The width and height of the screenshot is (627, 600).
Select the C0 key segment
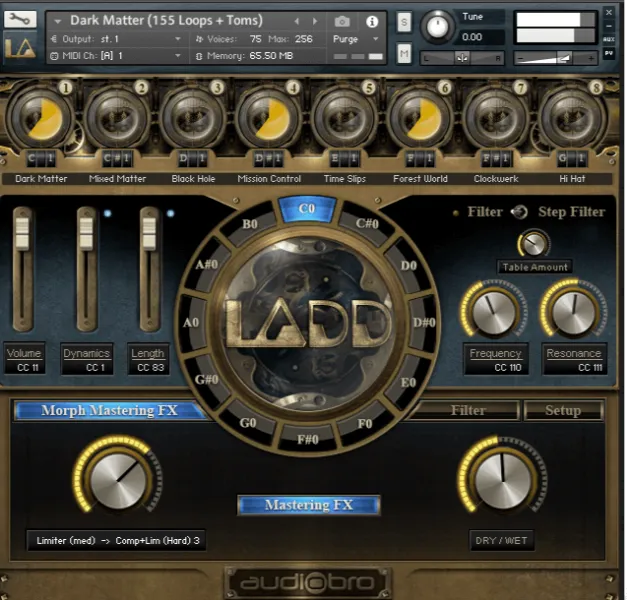click(307, 208)
